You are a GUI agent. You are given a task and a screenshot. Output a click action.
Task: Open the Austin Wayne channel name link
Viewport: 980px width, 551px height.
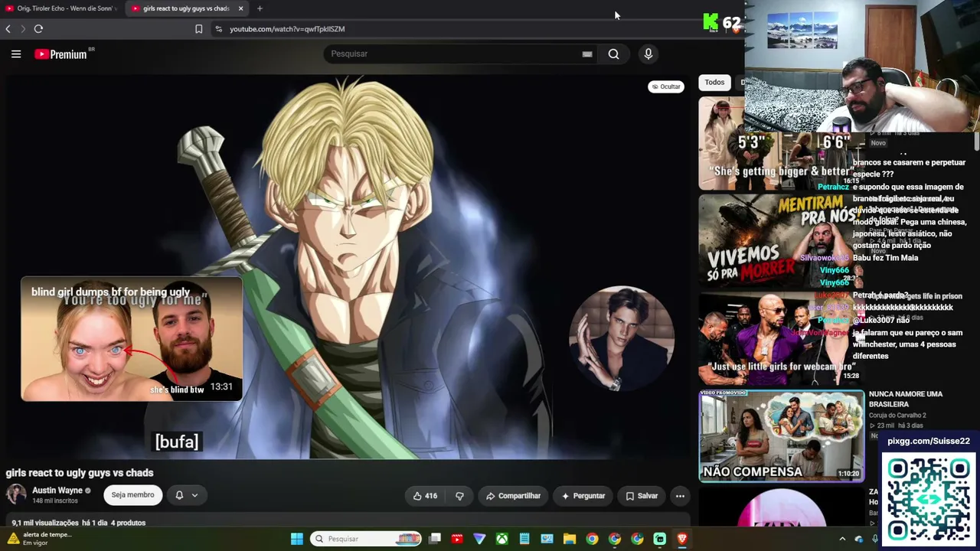coord(57,491)
